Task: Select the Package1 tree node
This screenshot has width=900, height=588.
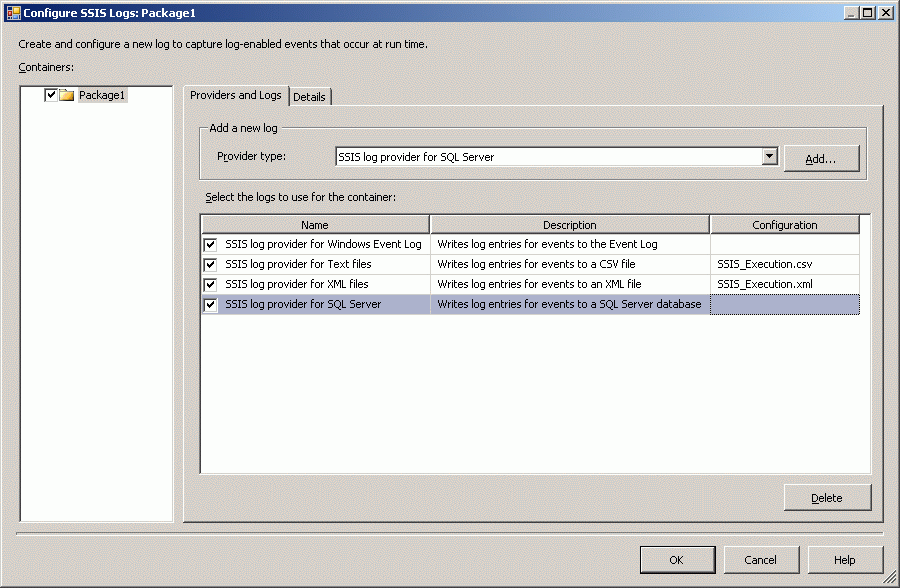Action: pyautogui.click(x=102, y=95)
